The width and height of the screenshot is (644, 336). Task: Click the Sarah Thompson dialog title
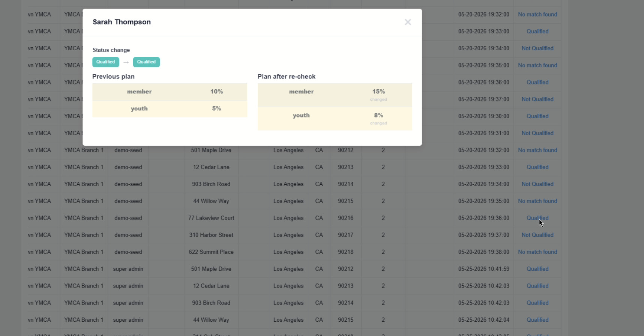click(x=122, y=22)
